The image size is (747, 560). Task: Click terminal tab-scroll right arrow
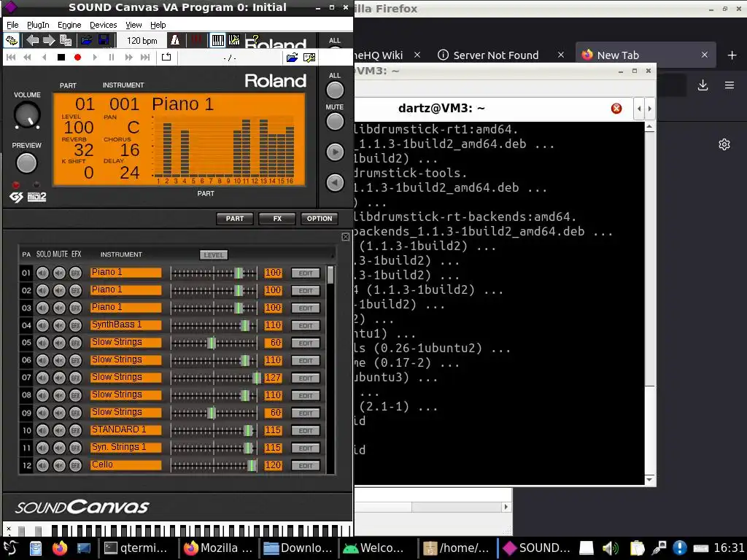tap(649, 109)
